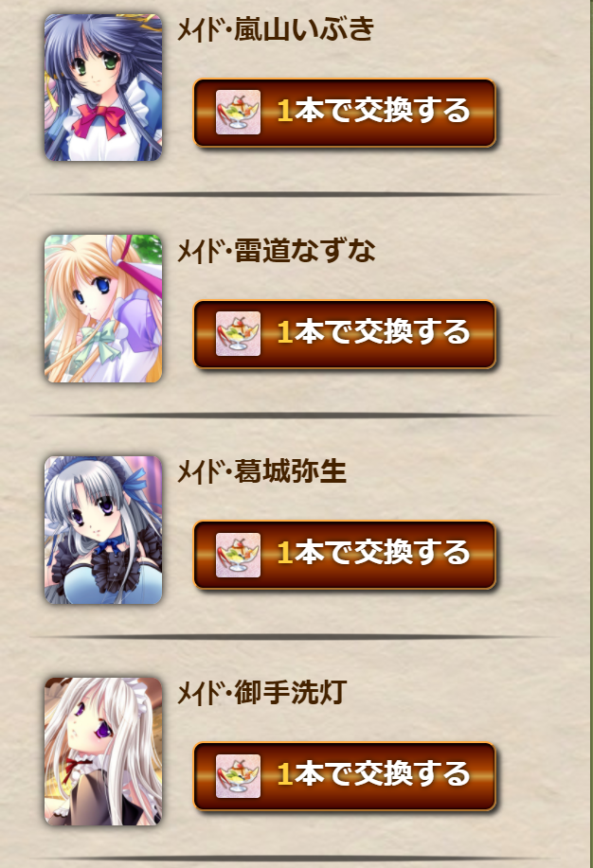Open the 葛城弥生 character portrait

[x=103, y=530]
